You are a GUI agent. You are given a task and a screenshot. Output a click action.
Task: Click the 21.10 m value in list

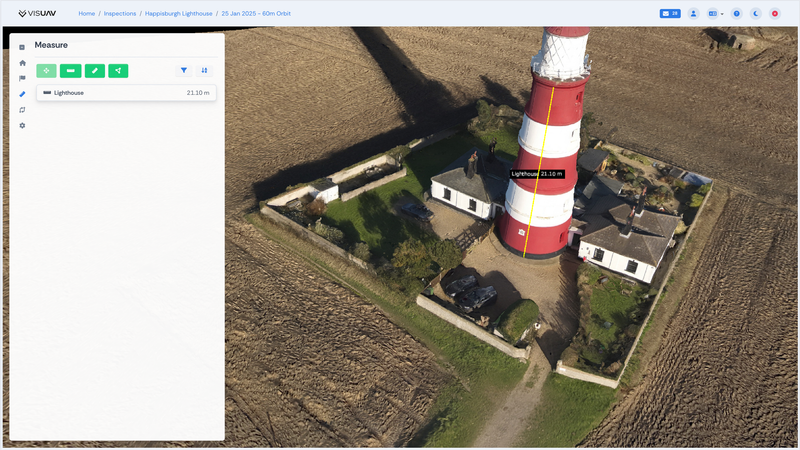(198, 93)
